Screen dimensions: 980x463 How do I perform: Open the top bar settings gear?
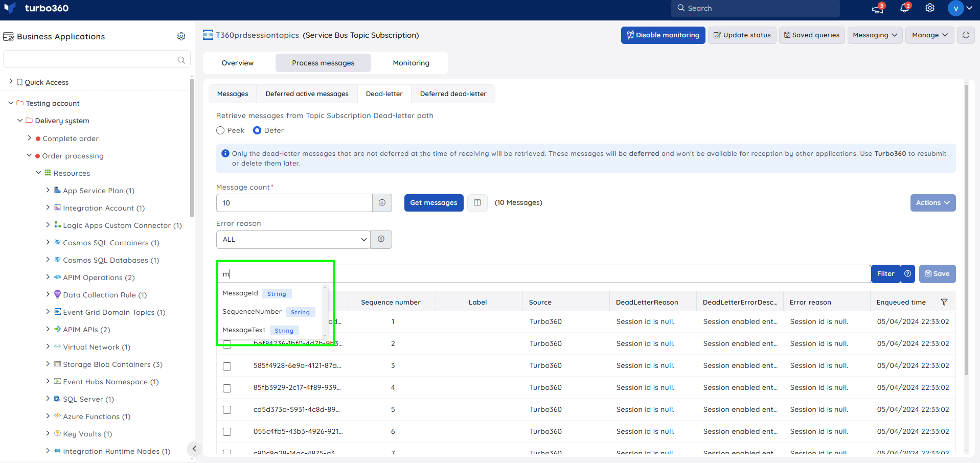(x=930, y=8)
